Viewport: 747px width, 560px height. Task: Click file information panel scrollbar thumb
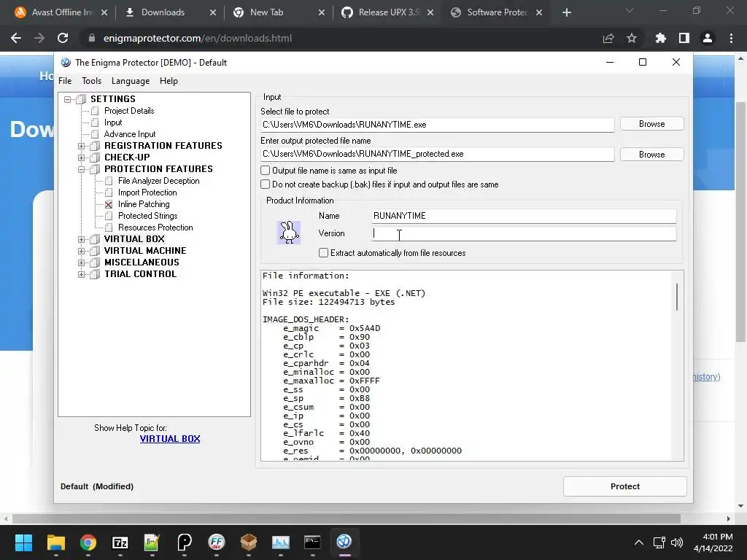pyautogui.click(x=677, y=297)
